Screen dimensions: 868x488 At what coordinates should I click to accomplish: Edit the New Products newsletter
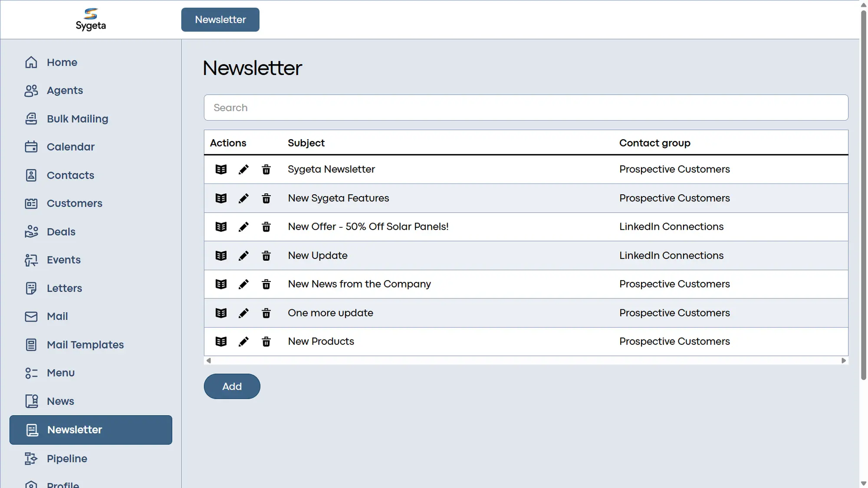pyautogui.click(x=243, y=341)
